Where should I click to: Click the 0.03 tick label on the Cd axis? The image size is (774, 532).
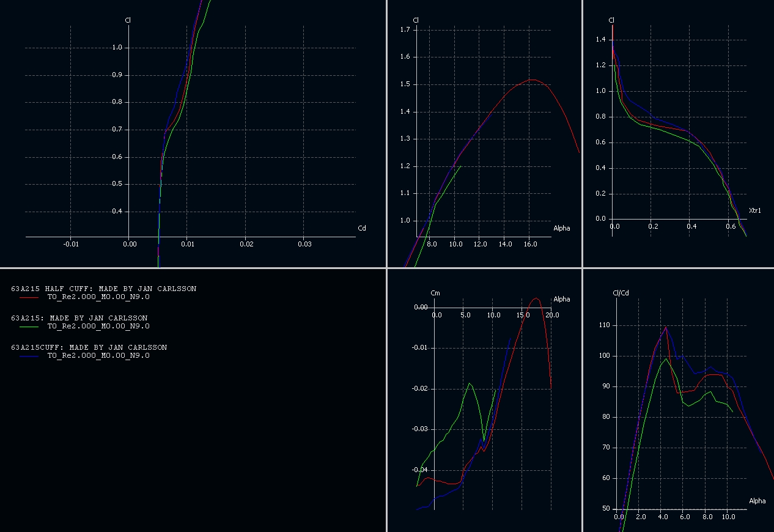tap(304, 244)
